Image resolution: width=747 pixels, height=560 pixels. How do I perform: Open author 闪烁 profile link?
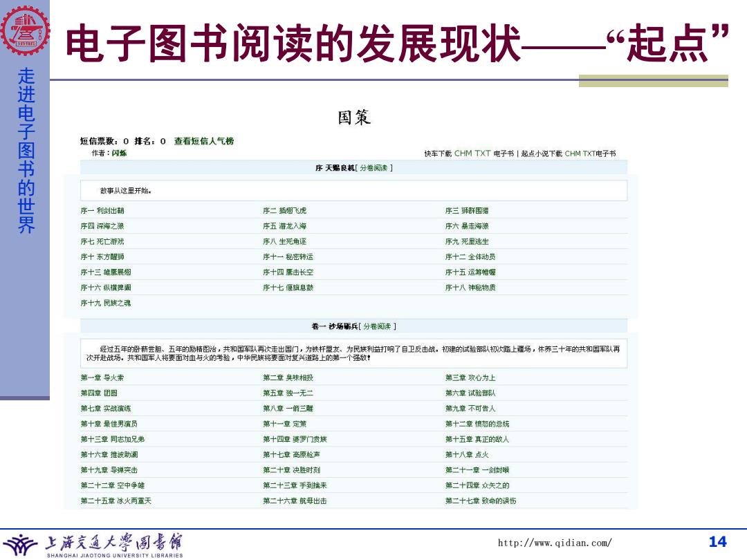(119, 153)
